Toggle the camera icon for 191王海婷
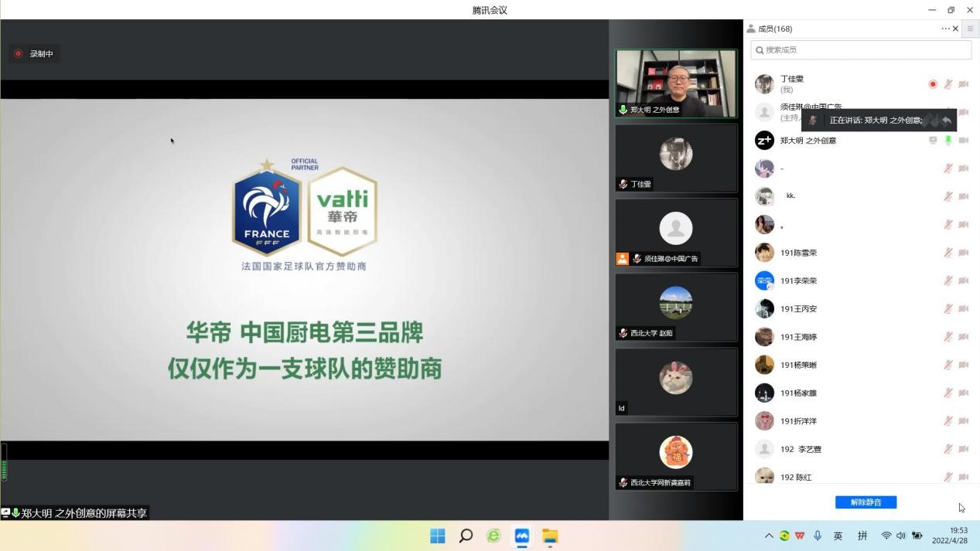The height and width of the screenshot is (551, 980). pyautogui.click(x=964, y=337)
